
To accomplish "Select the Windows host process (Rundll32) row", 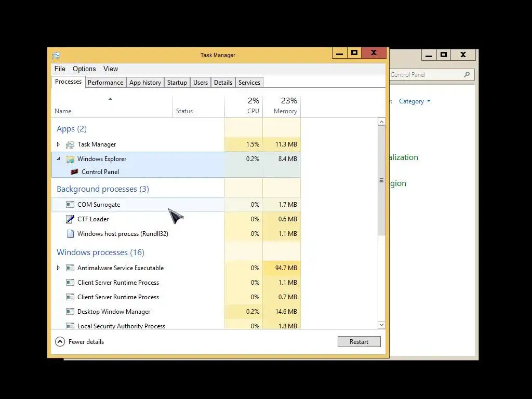I will click(176, 234).
